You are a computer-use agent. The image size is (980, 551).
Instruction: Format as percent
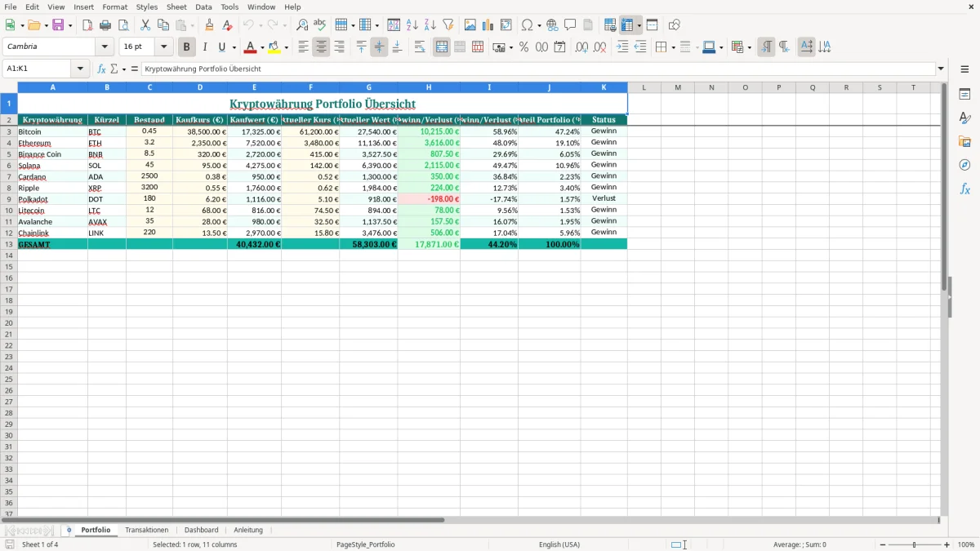coord(524,47)
